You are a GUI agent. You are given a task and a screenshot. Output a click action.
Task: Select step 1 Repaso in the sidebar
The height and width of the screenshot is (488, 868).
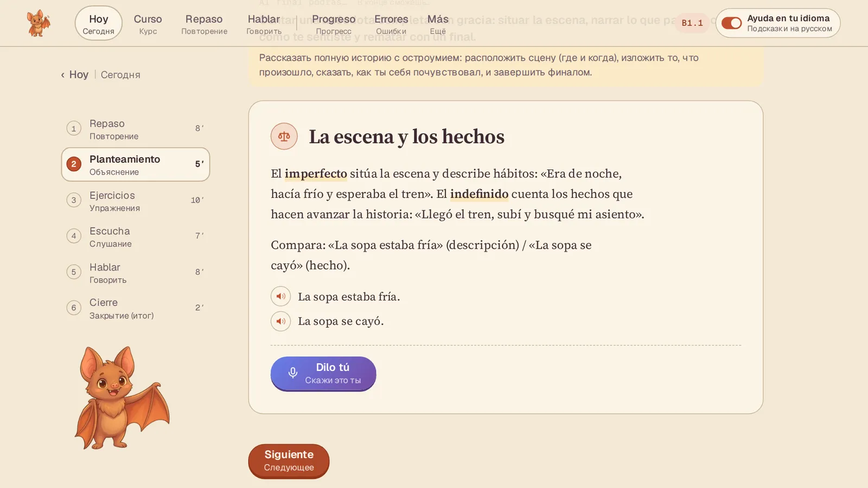(136, 129)
